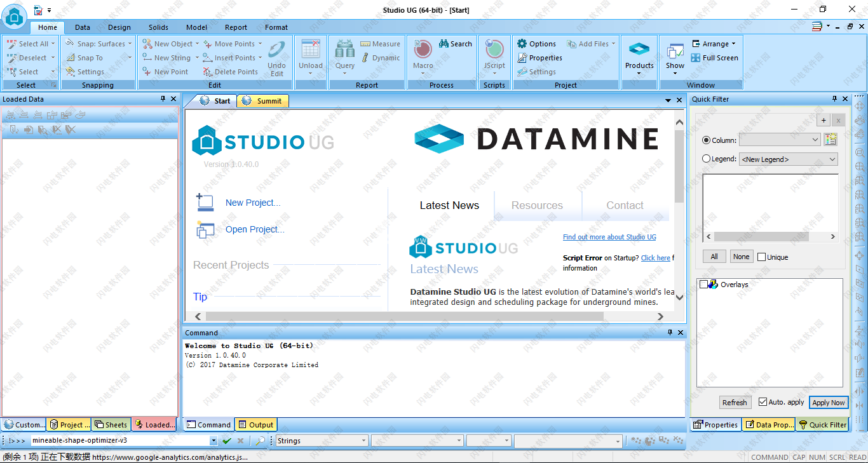Click Move Points tool

[x=229, y=44]
